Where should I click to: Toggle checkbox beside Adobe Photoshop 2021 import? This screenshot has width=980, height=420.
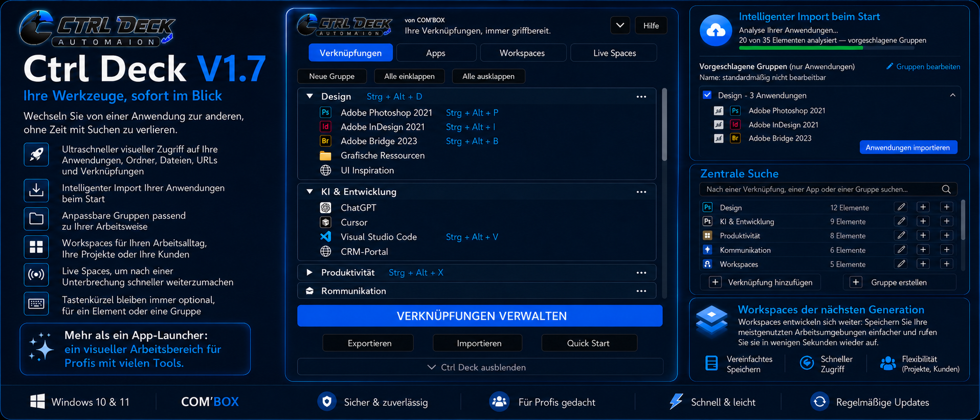[719, 110]
